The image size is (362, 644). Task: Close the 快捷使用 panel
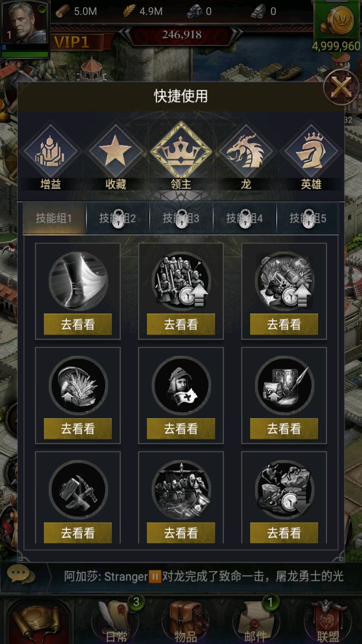[341, 87]
